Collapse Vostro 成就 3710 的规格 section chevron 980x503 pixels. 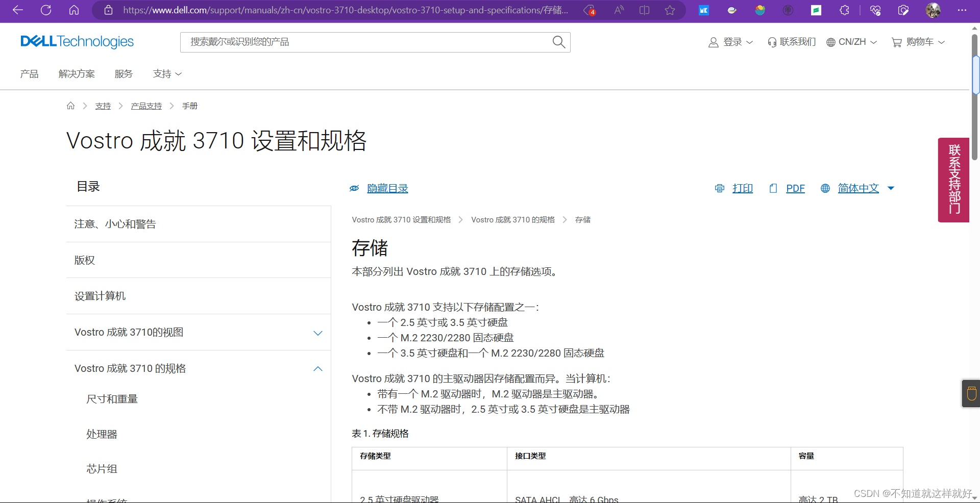[318, 369]
